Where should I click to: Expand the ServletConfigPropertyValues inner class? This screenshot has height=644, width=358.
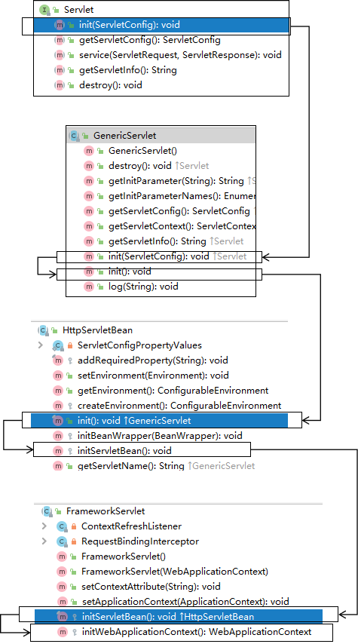coord(41,345)
